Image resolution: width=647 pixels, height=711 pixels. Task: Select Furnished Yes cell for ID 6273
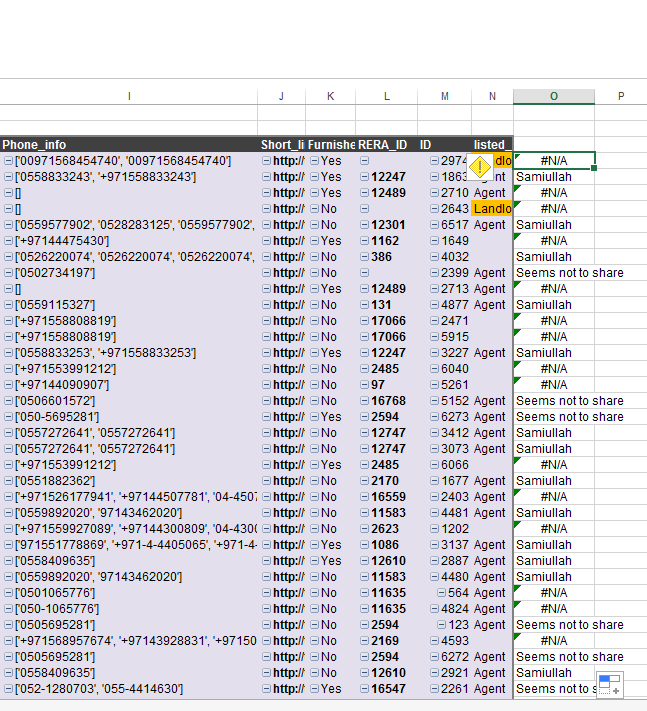[x=331, y=416]
